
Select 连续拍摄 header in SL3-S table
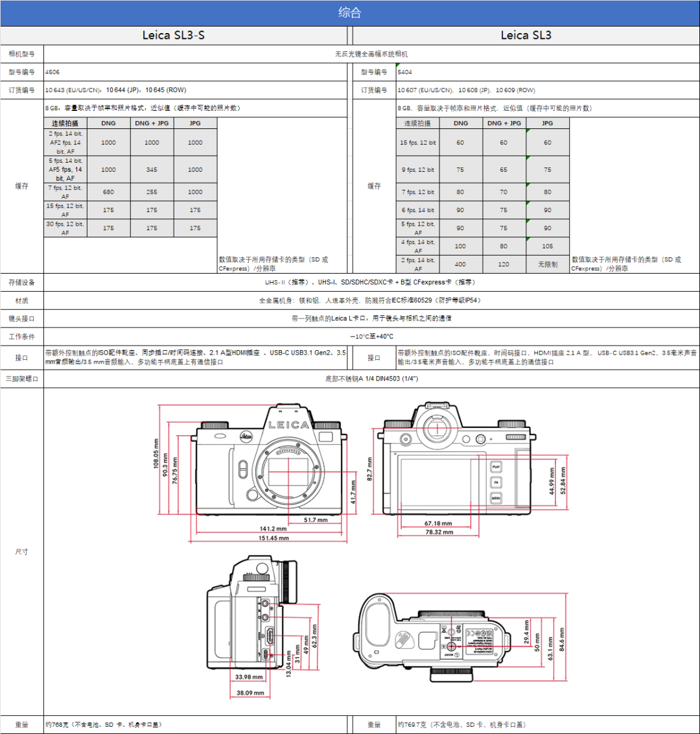65,123
